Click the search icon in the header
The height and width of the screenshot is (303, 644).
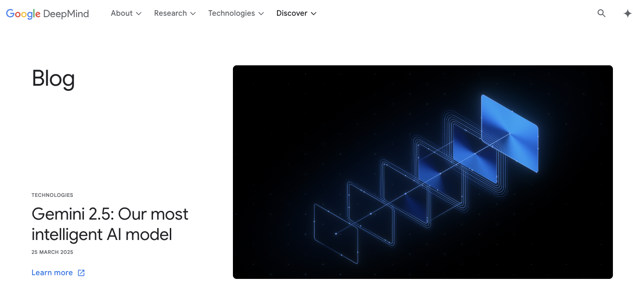click(601, 13)
